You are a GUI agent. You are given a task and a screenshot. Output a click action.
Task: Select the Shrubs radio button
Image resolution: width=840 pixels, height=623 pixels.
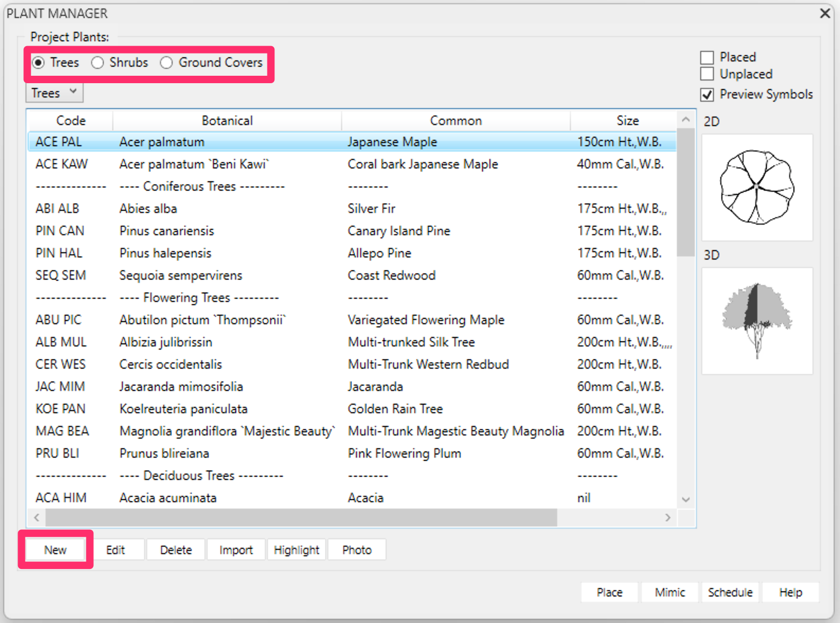point(97,63)
